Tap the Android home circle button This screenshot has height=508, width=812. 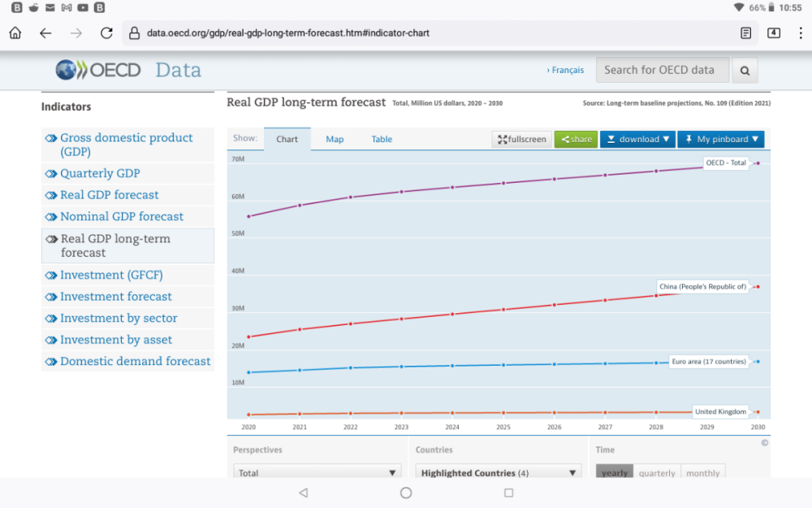click(x=406, y=493)
